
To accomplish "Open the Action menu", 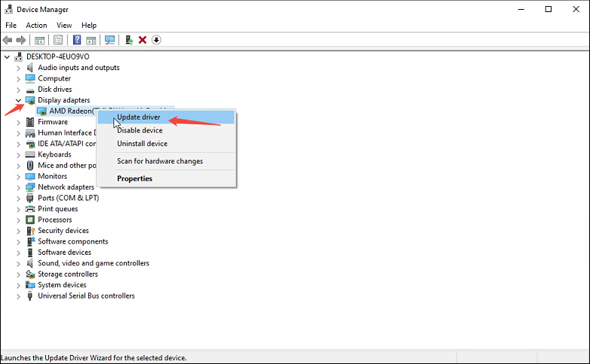I will (36, 25).
